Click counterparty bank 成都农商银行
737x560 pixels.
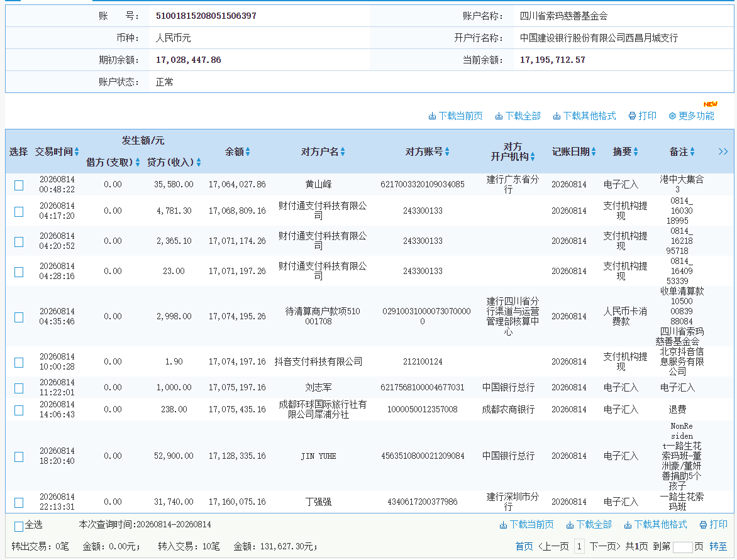(508, 410)
